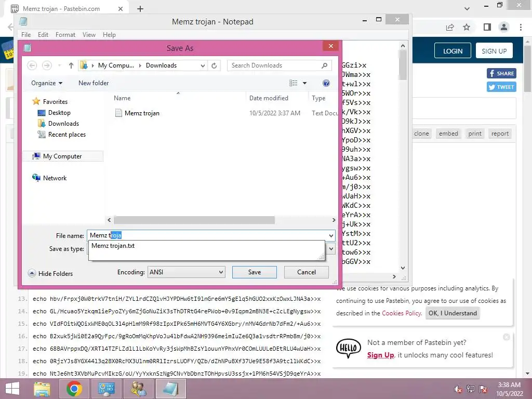Open the Format menu in Notepad
This screenshot has height=399, width=532.
click(65, 35)
